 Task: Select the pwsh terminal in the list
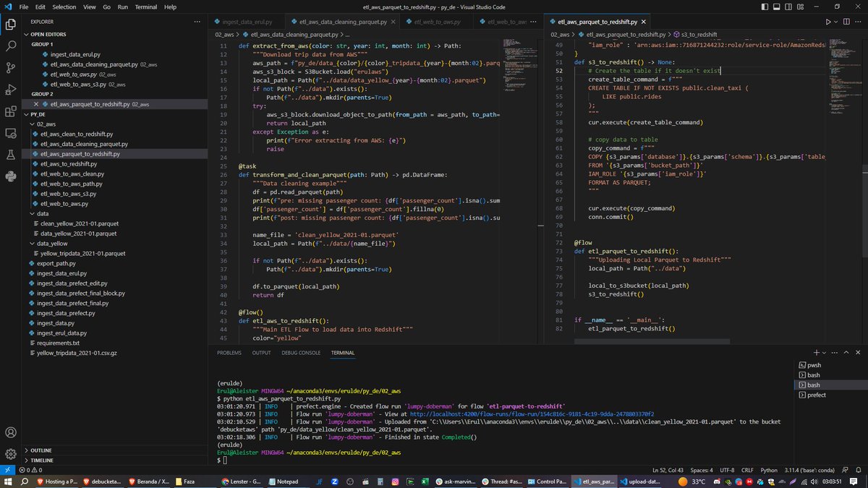pos(812,365)
